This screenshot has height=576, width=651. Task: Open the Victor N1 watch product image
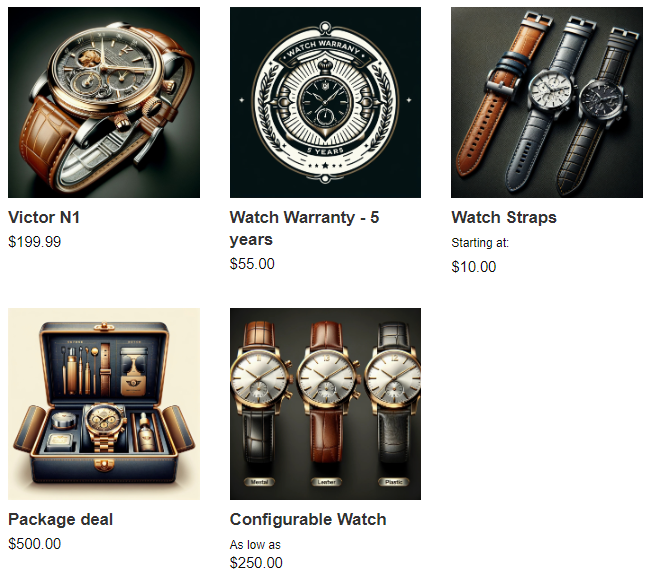click(104, 102)
